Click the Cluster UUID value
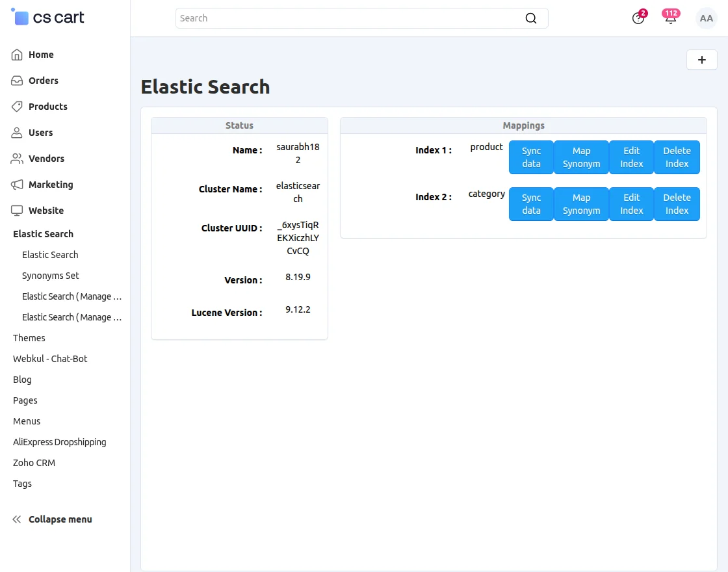 point(298,238)
